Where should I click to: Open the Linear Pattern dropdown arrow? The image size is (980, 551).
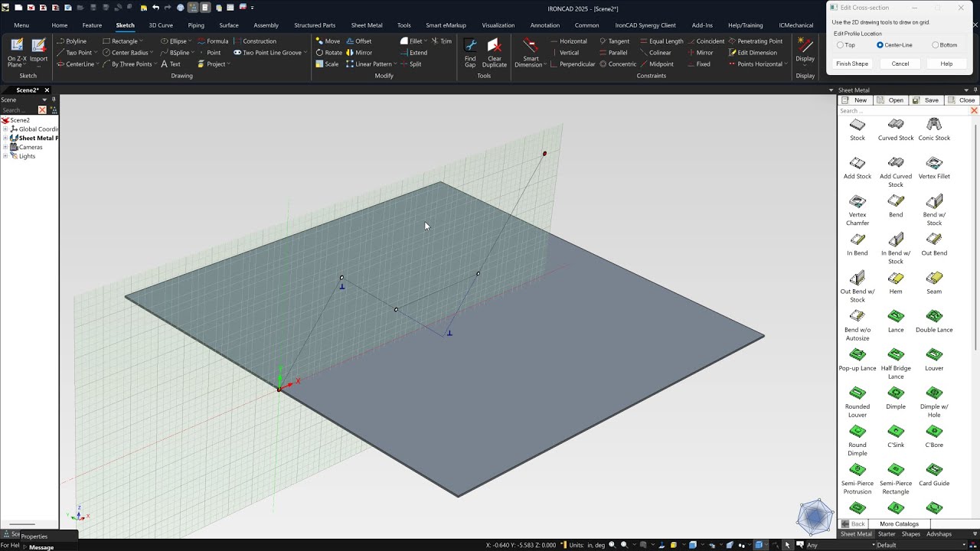click(x=395, y=64)
